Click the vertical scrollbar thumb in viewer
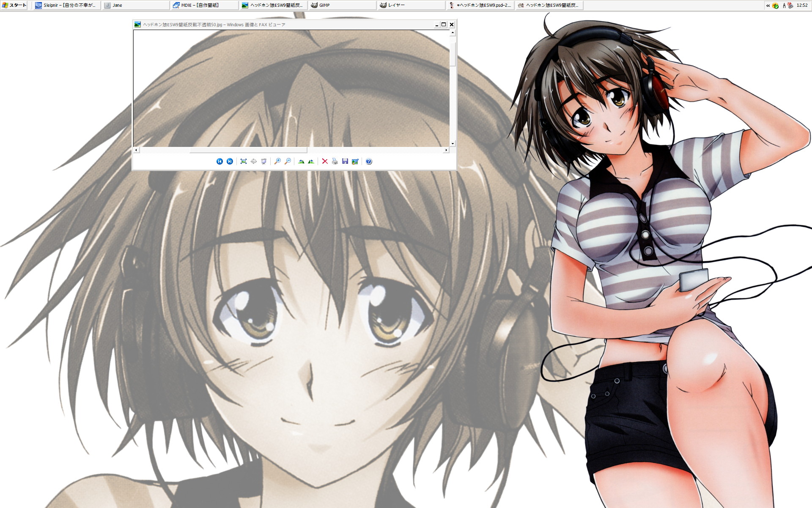Image resolution: width=812 pixels, height=508 pixels. [x=453, y=54]
